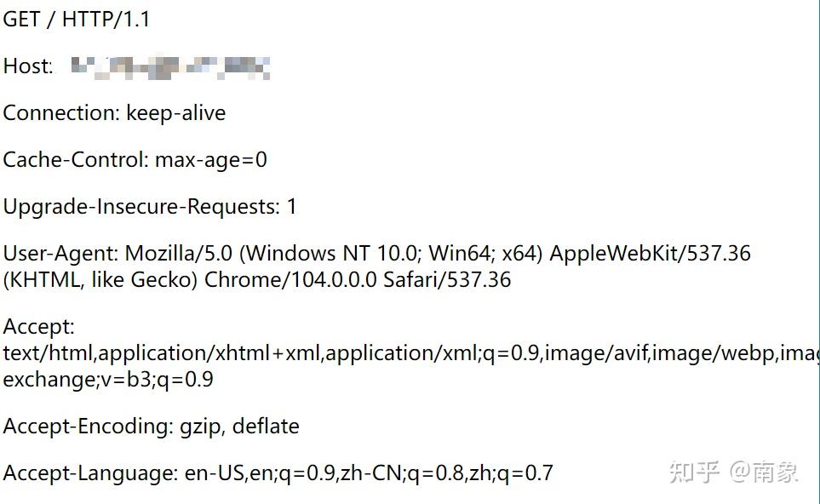Click the deflate word in Accept-Encoding
The image size is (820, 504).
click(266, 426)
